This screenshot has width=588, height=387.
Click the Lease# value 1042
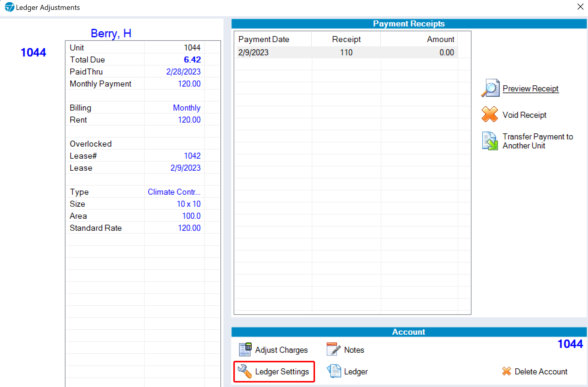(192, 156)
